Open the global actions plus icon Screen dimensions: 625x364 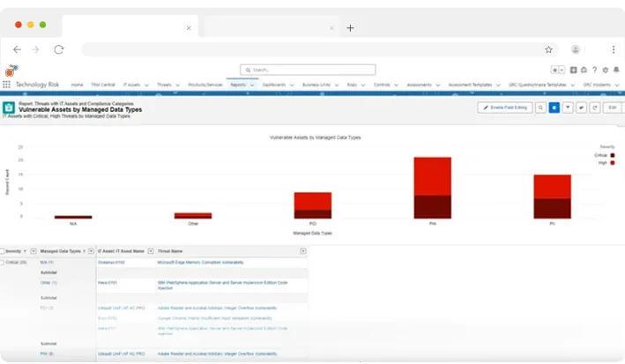[573, 70]
